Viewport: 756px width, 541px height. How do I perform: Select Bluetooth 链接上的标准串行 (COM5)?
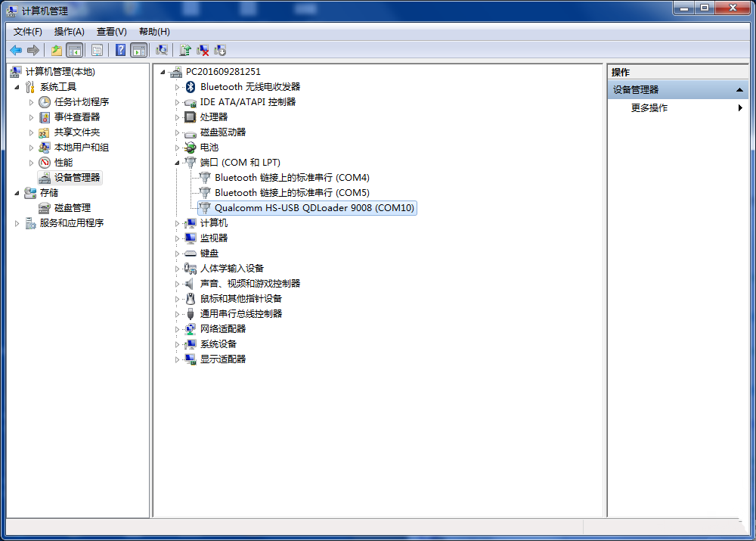click(x=292, y=192)
